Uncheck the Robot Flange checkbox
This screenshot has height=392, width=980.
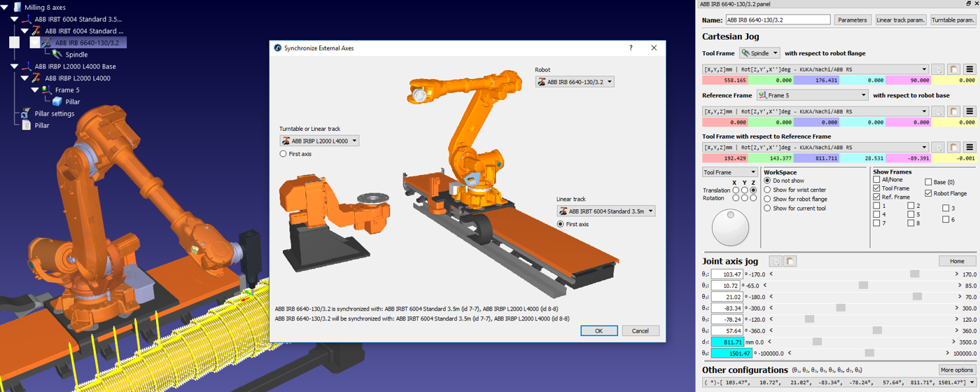click(929, 193)
